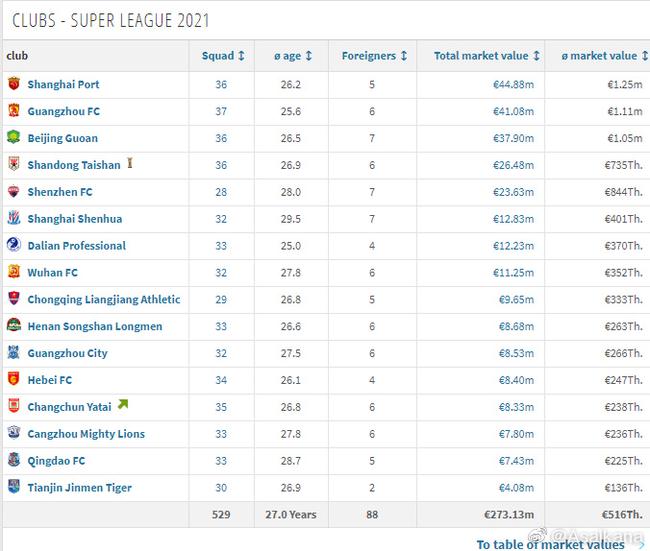Viewport: 650px width, 551px height.
Task: Follow the 'To table of market values' link
Action: tap(550, 544)
